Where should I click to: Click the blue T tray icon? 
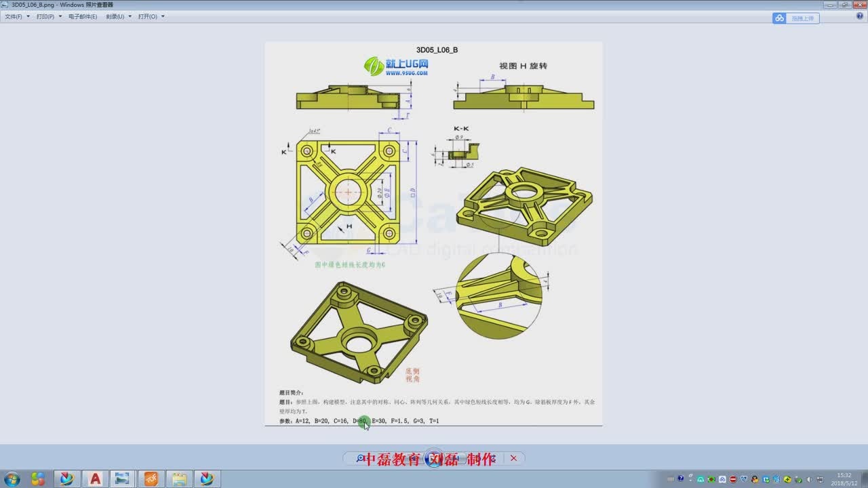[x=766, y=479]
